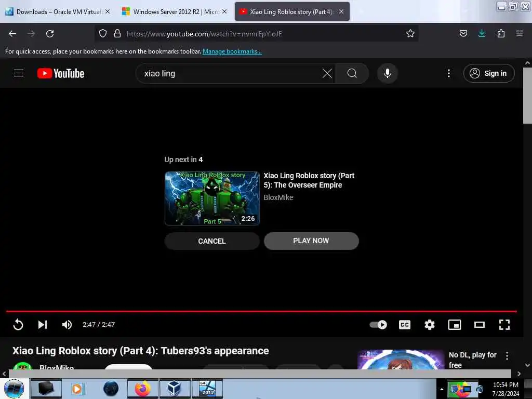Open VirtualBox cube taskbar icon
This screenshot has height=399, width=532.
(x=175, y=389)
